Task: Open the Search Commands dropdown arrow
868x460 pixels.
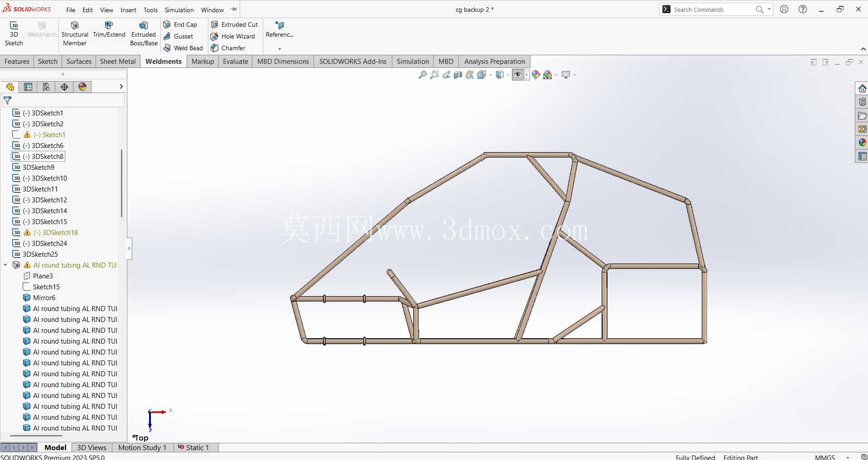Action: pyautogui.click(x=769, y=9)
